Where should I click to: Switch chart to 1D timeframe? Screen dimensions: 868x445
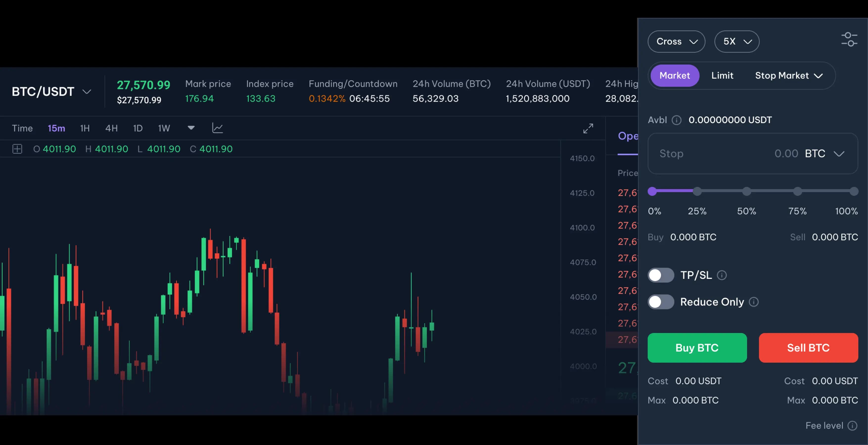click(138, 128)
